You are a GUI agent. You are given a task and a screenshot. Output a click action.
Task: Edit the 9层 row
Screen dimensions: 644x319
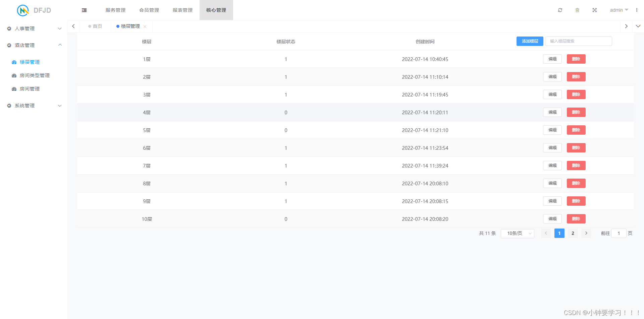[552, 201]
